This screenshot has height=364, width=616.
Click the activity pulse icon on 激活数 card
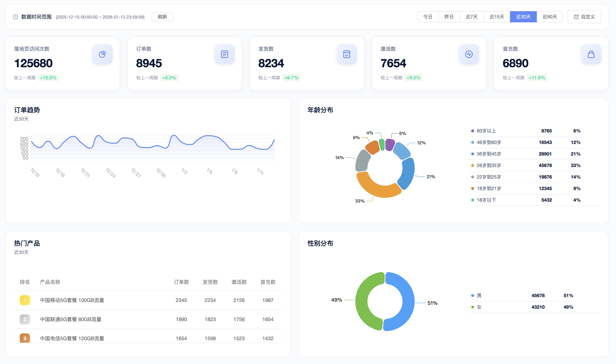tap(469, 54)
